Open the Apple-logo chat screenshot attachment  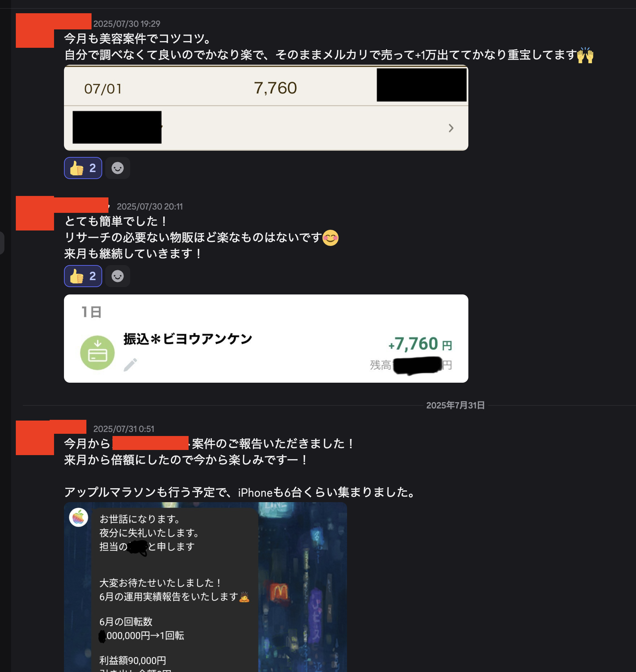click(206, 587)
